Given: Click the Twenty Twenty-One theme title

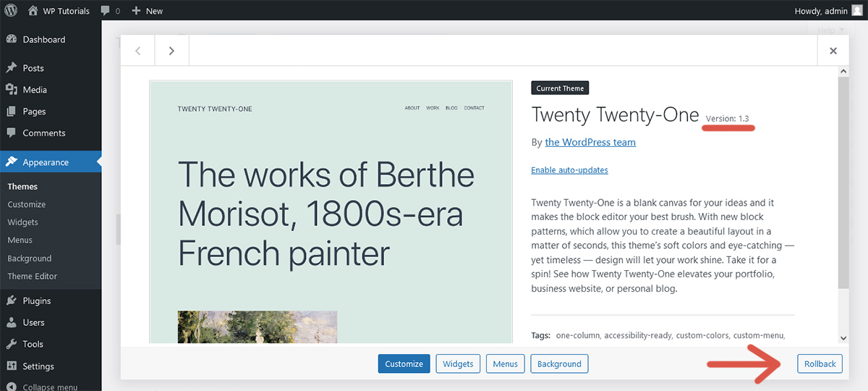Looking at the screenshot, I should (x=615, y=115).
